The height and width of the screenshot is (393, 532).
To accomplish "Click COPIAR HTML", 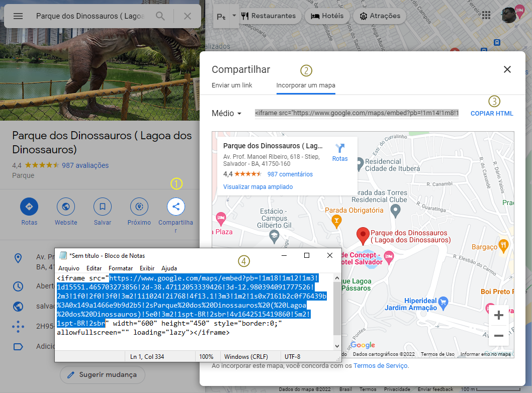I will (492, 114).
